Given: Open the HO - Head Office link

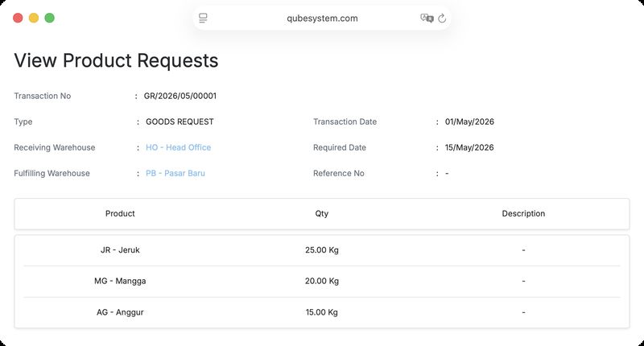Looking at the screenshot, I should [178, 147].
